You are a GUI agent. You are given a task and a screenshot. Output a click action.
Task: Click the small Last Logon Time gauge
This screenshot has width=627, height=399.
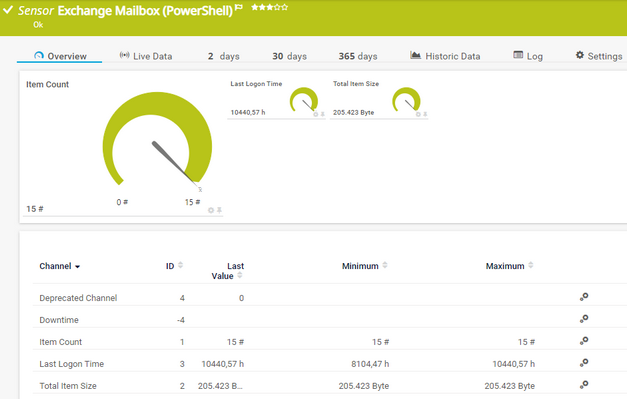304,100
